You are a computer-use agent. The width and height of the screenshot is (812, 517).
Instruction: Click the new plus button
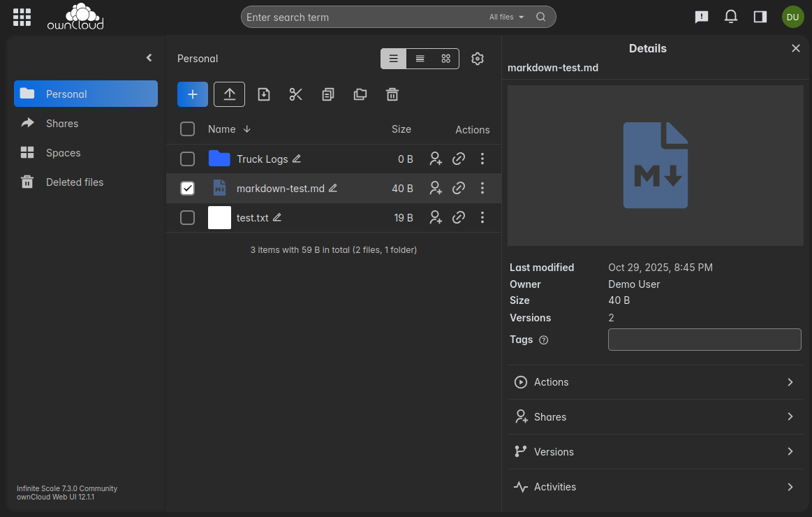click(x=193, y=94)
